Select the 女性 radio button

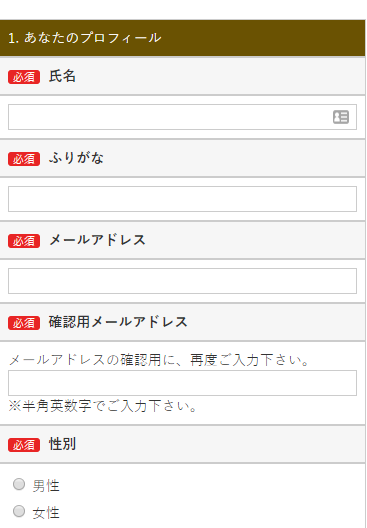pyautogui.click(x=19, y=511)
